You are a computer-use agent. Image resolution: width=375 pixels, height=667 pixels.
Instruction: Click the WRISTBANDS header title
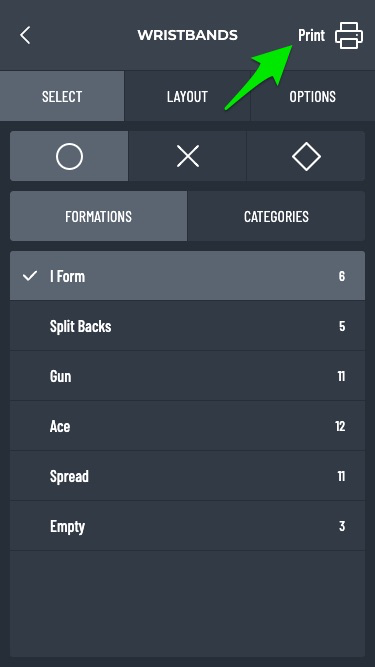188,35
